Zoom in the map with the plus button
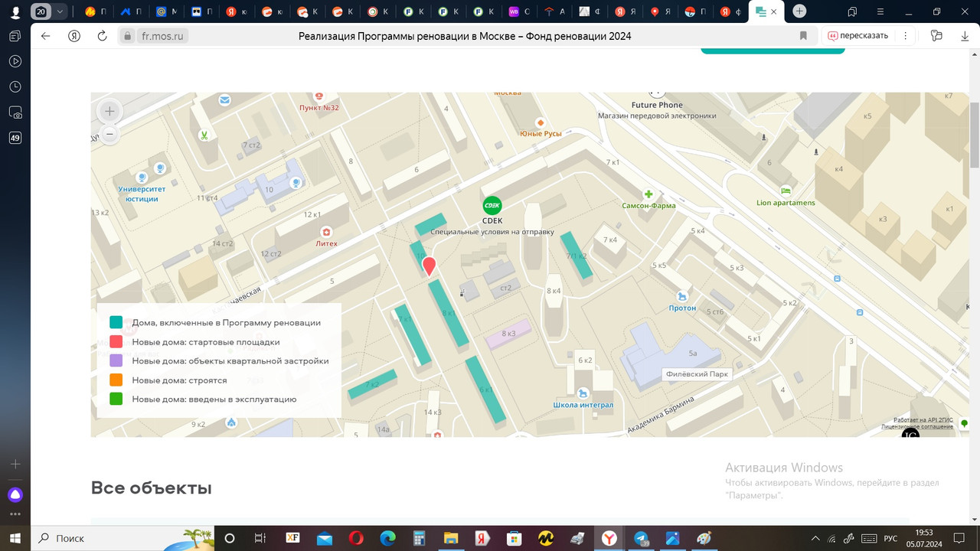Viewport: 980px width, 551px height. pyautogui.click(x=109, y=111)
